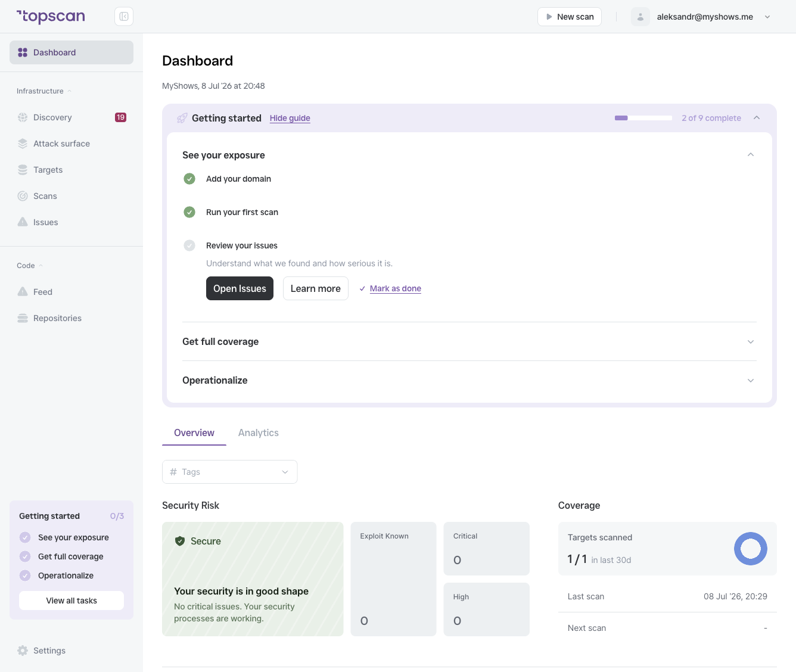Click the "2 of 9 complete" text
This screenshot has height=672, width=796.
711,118
